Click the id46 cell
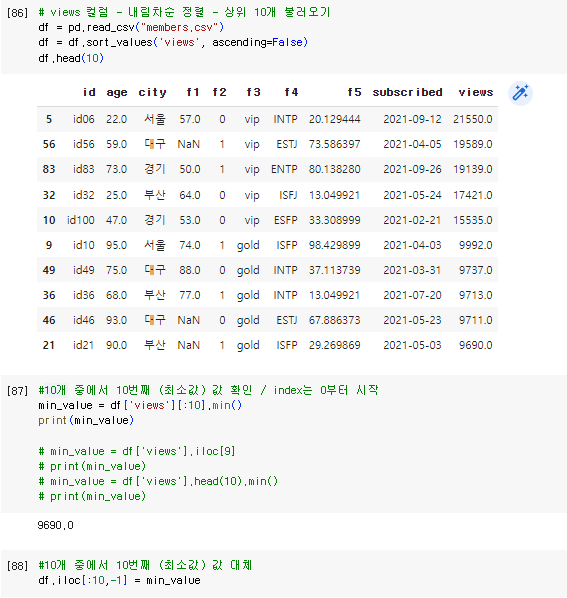567x598 pixels. click(x=84, y=320)
